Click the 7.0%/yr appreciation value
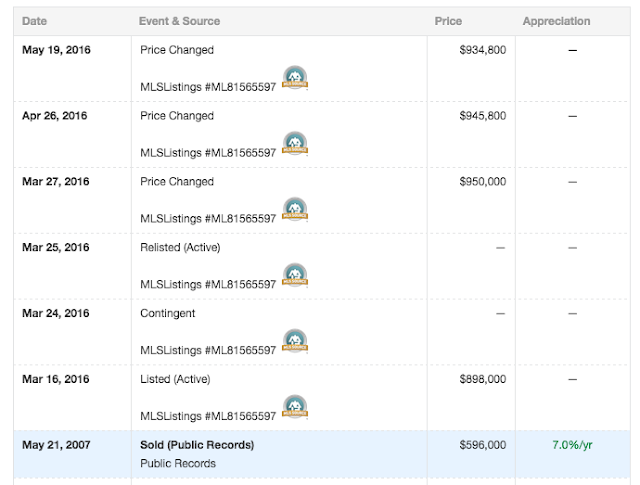The image size is (640, 485). (x=572, y=446)
